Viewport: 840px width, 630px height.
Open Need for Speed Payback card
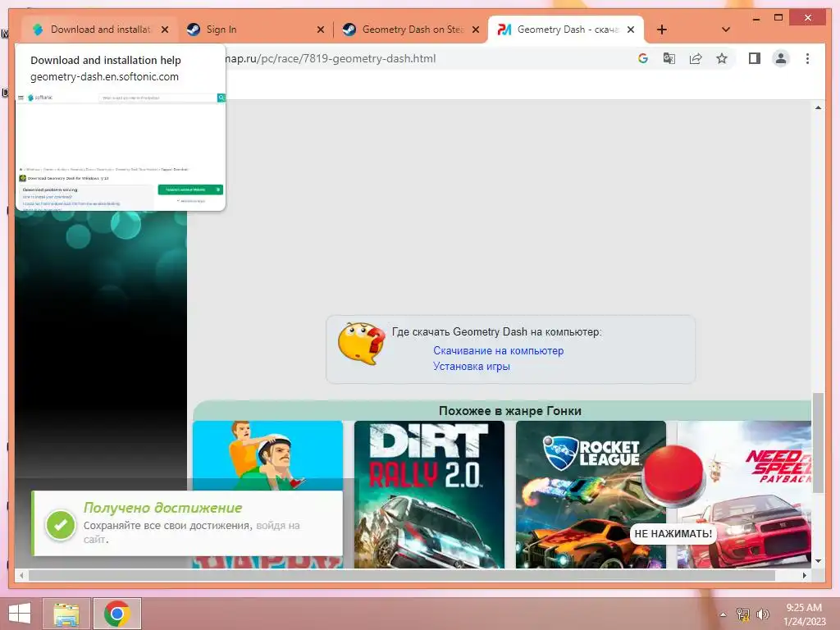(744, 494)
